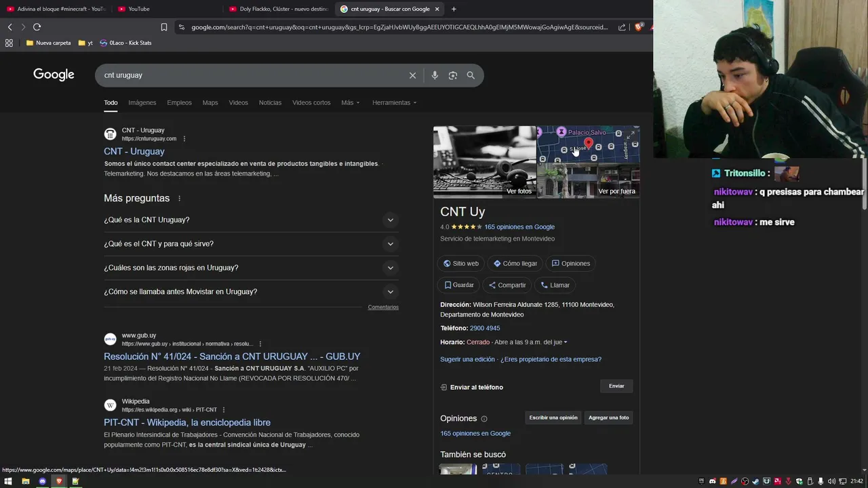The image size is (868, 488).
Task: Open PIT-CNT Wikipedia result
Action: point(187,422)
